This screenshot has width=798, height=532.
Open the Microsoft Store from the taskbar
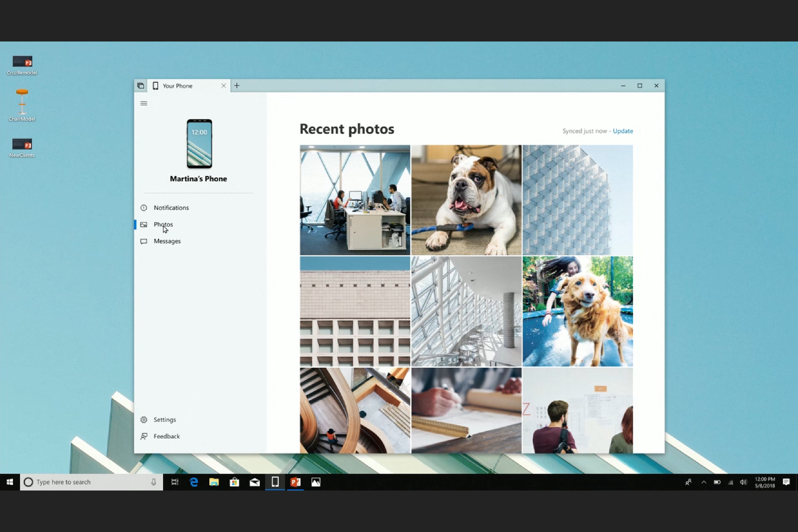(234, 482)
